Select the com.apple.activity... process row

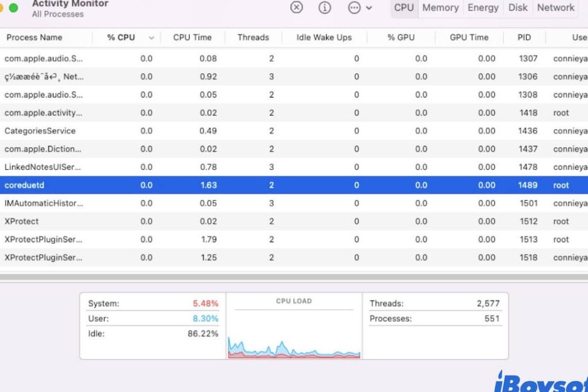click(x=294, y=113)
